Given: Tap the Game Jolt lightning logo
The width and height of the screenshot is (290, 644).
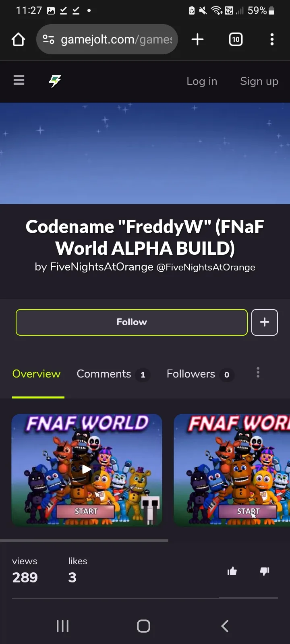Looking at the screenshot, I should (55, 81).
